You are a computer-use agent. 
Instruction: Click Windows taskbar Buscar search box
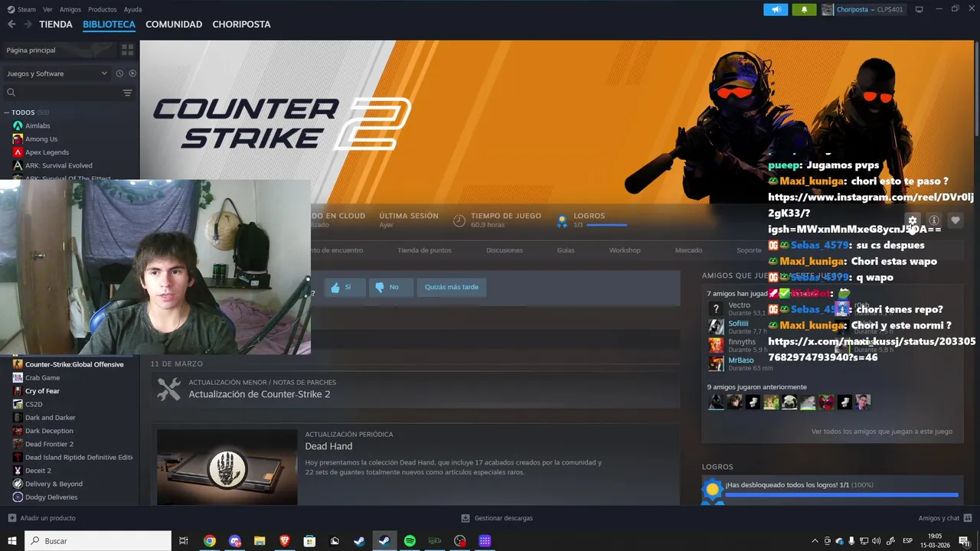coord(98,541)
